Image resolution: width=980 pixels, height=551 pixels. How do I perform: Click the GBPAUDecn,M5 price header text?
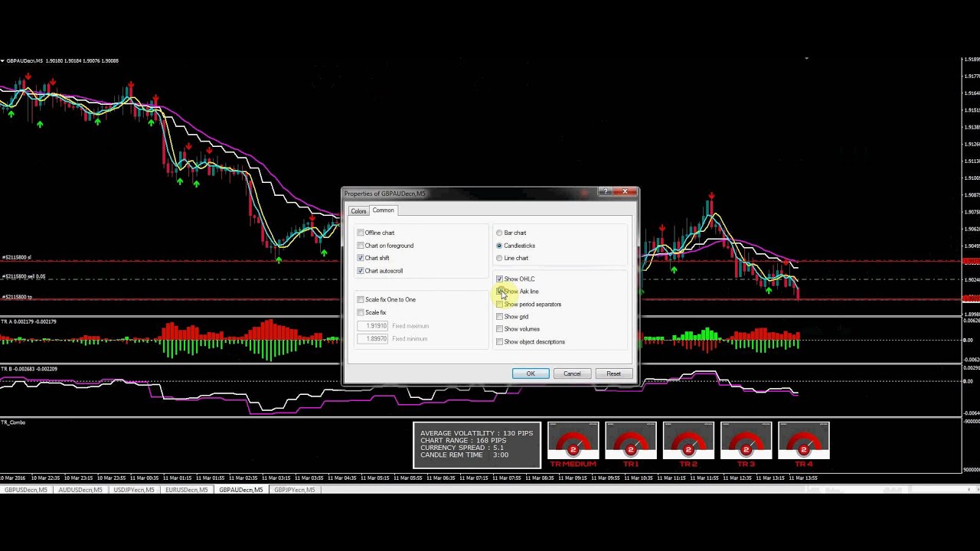click(62, 60)
